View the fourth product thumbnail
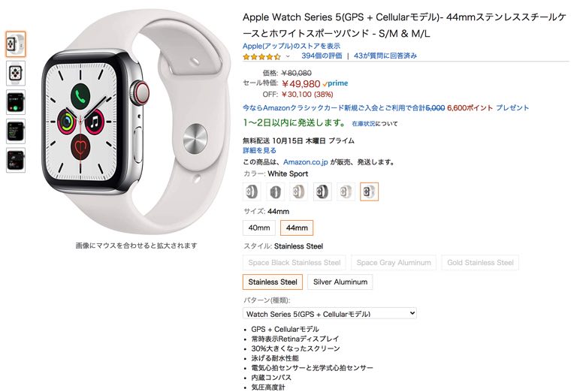Screen dimensions: 571x392 tap(16, 131)
